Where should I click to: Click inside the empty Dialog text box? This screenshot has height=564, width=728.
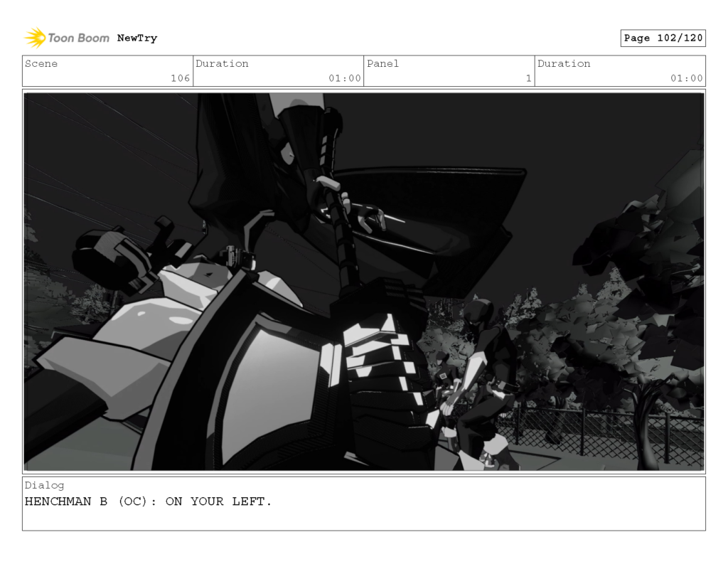(x=355, y=519)
